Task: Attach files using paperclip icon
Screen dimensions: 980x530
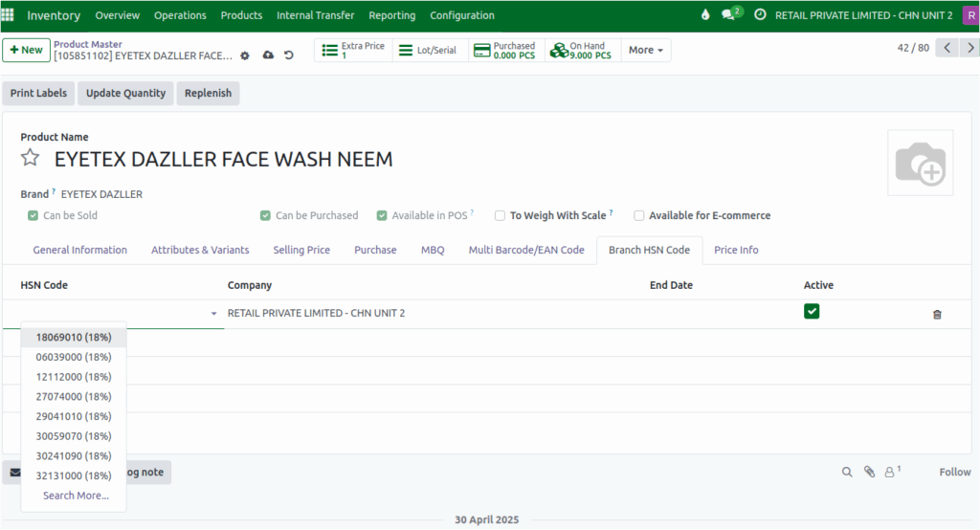Action: 869,472
